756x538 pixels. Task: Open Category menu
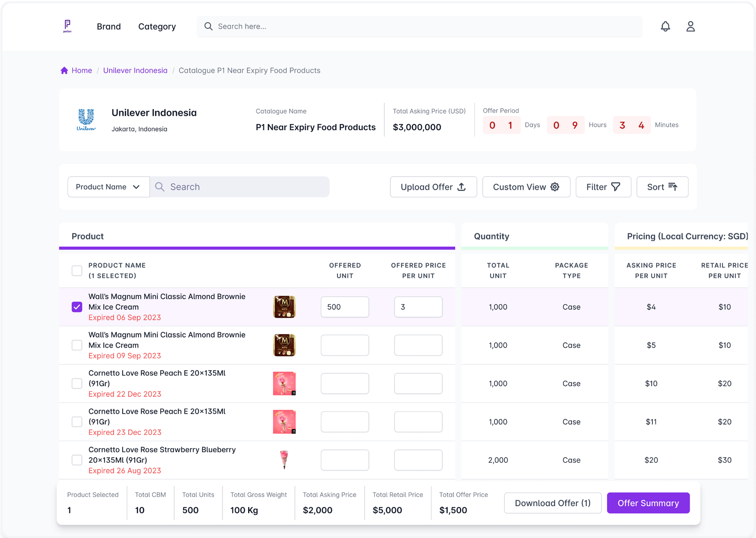tap(157, 27)
